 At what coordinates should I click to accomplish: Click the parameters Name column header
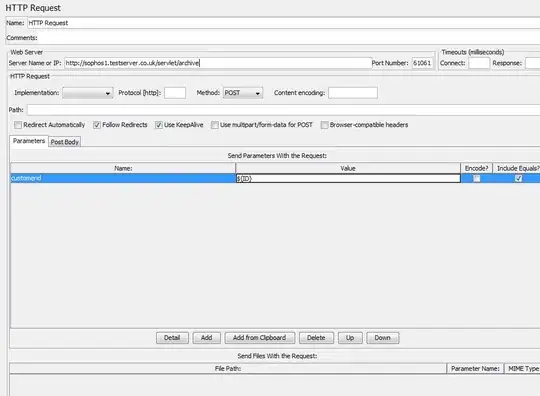pos(123,168)
